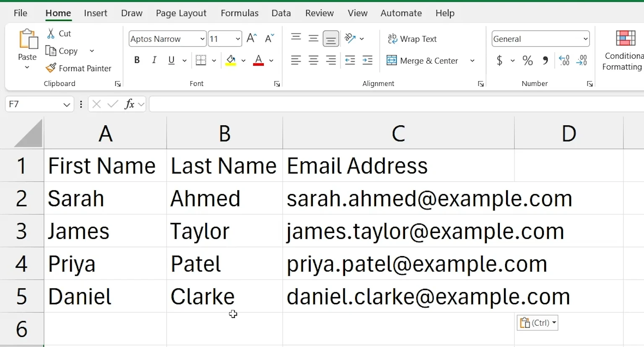Center text horizontally
The height and width of the screenshot is (347, 644).
(313, 60)
